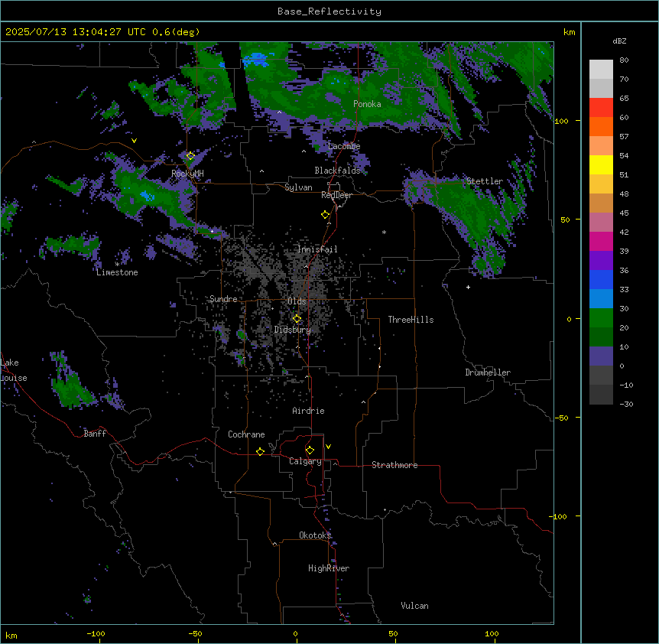
Task: Click the Sundre town label
Action: point(223,299)
